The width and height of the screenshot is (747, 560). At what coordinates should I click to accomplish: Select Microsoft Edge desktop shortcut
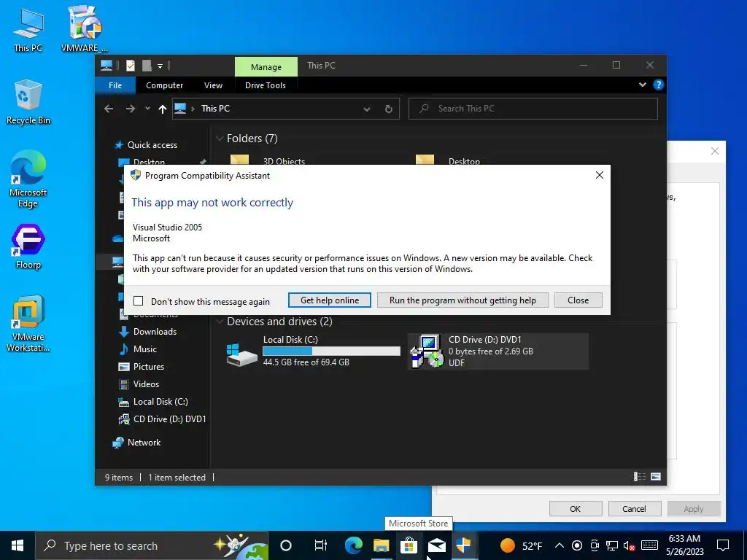[x=28, y=179]
